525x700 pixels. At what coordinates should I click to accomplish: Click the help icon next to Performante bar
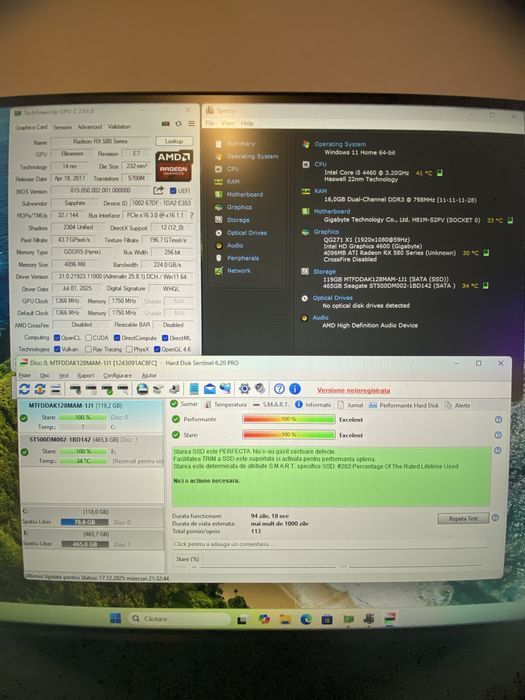point(498,420)
